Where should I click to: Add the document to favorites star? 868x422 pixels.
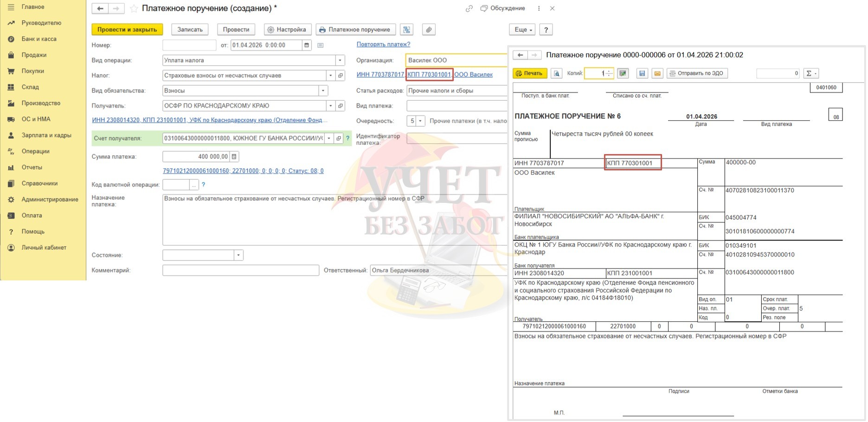tap(134, 8)
